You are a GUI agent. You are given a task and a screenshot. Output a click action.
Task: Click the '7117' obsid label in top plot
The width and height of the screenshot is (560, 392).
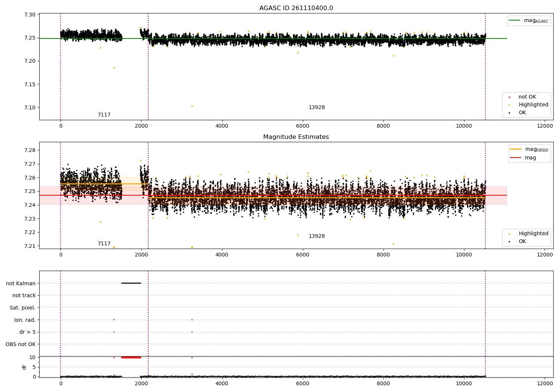tap(104, 115)
